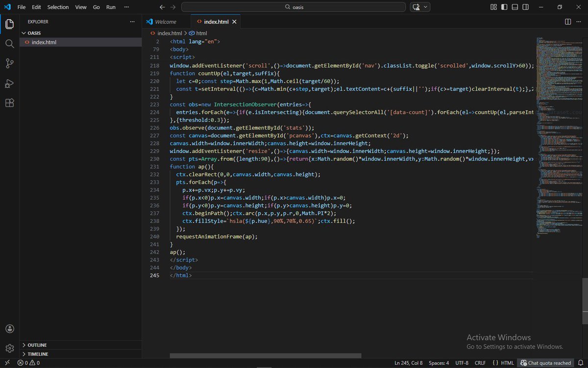Open the Go menu

pos(96,7)
